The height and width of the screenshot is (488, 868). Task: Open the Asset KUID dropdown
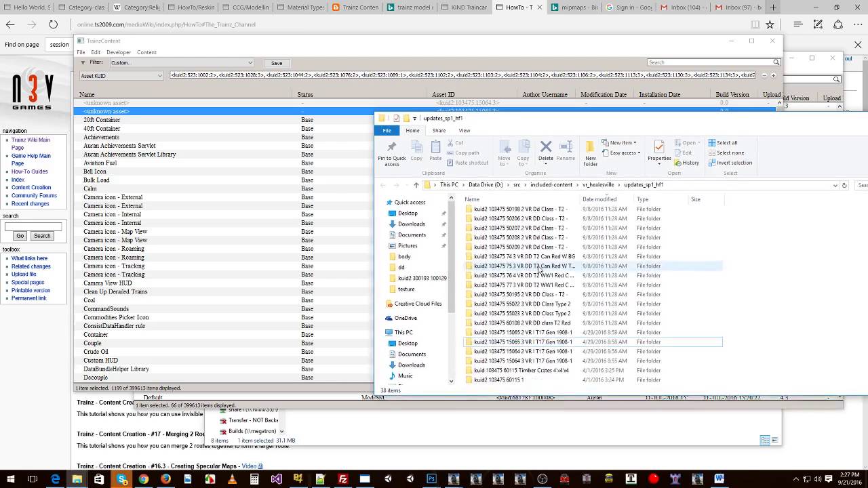[x=121, y=75]
